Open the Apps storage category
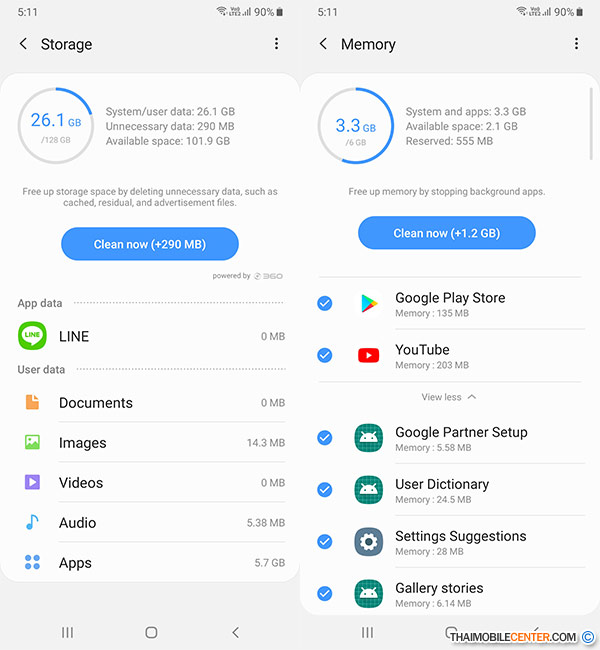Image resolution: width=600 pixels, height=650 pixels. (x=150, y=563)
